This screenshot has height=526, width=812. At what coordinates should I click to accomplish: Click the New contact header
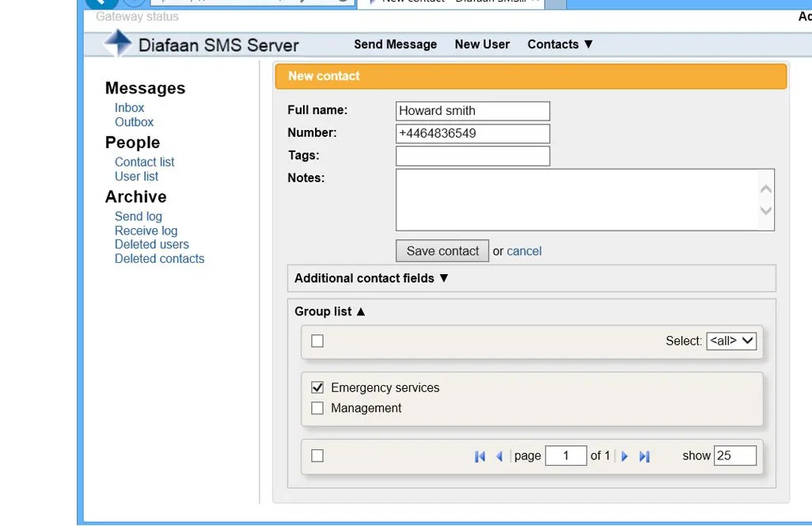coord(531,76)
